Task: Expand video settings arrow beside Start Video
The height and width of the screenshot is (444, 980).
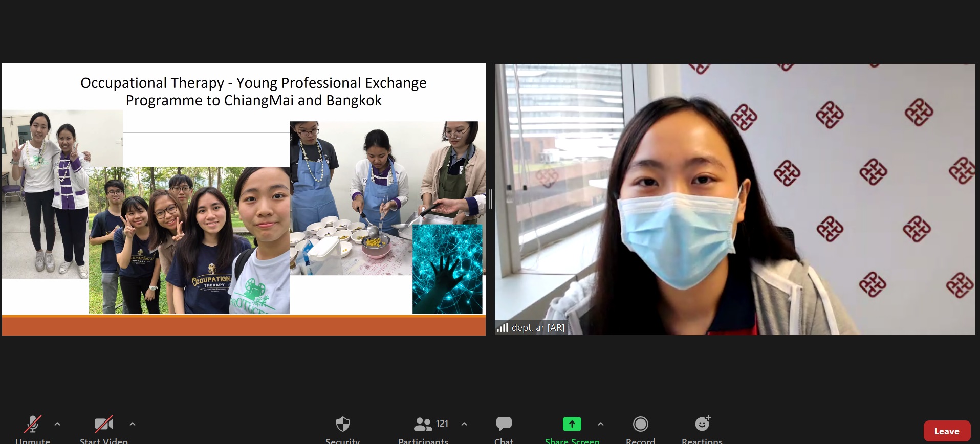Action: pyautogui.click(x=133, y=424)
